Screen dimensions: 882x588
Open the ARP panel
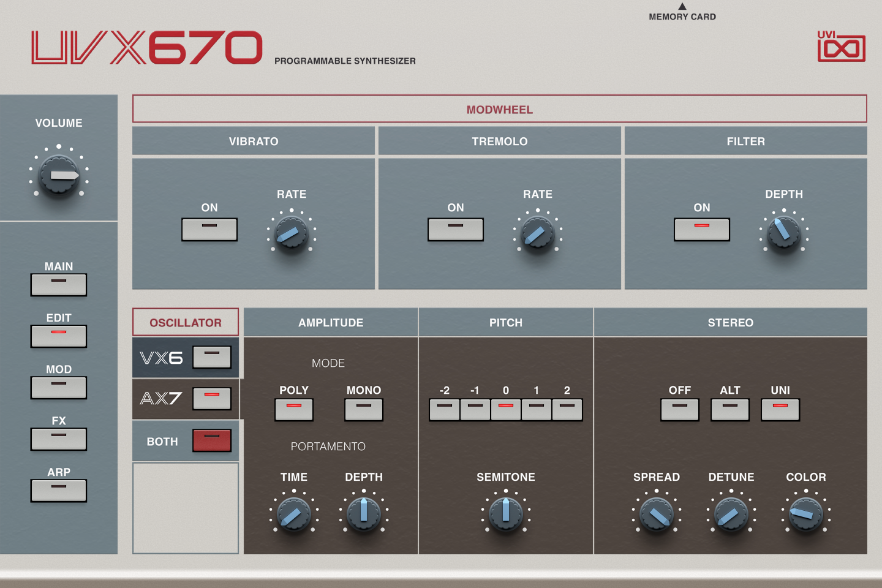(58, 490)
